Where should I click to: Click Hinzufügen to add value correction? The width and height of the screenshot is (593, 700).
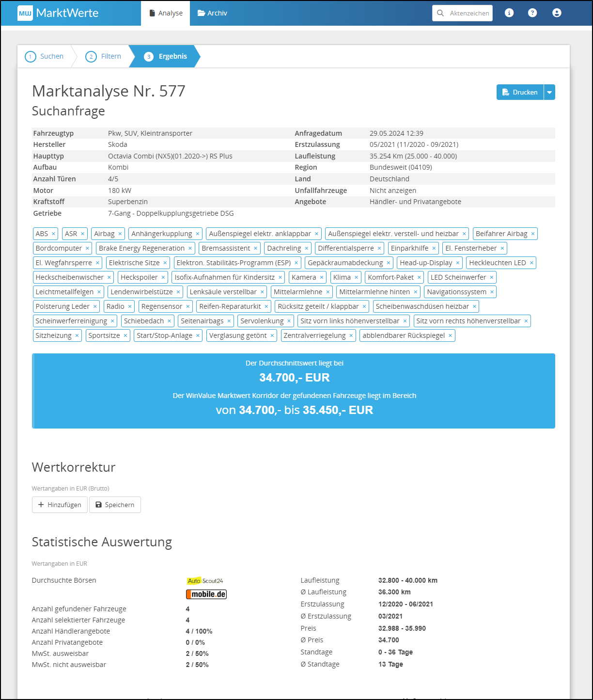[60, 505]
